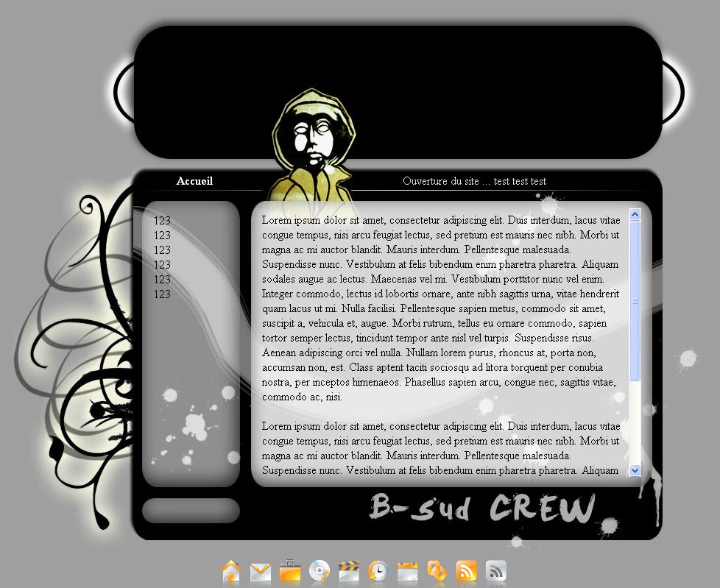720x588 pixels.
Task: Open the clock history icon
Action: pyautogui.click(x=378, y=572)
